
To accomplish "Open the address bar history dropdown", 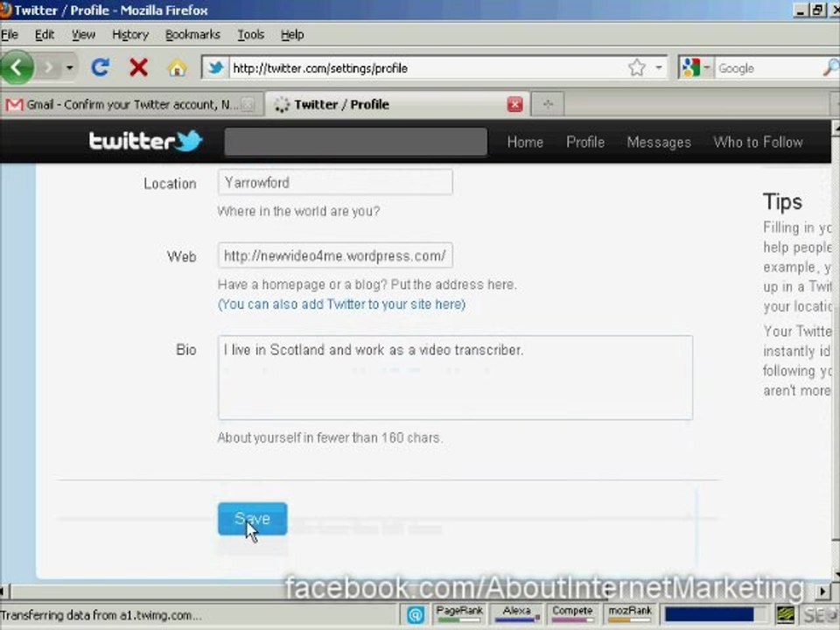I will (x=658, y=67).
